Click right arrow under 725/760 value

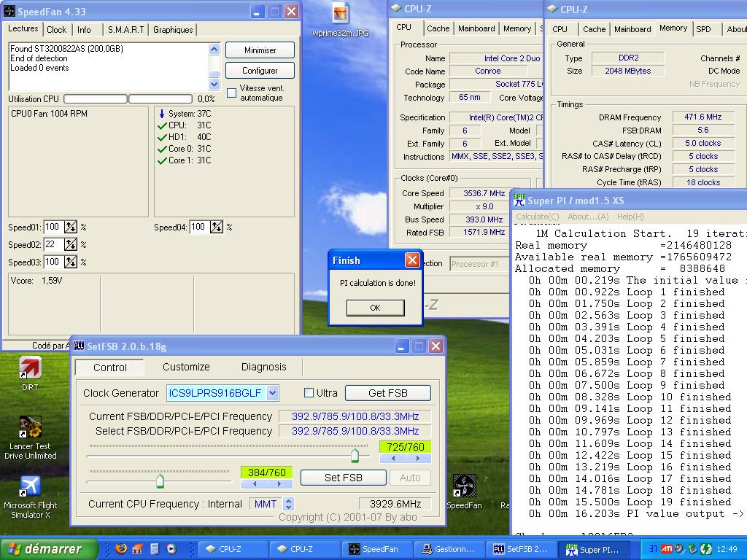click(417, 458)
